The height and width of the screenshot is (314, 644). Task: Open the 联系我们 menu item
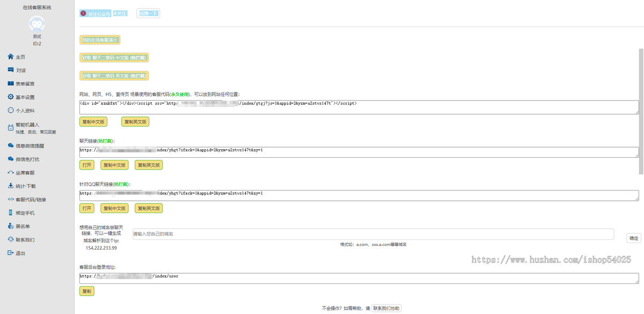click(x=25, y=239)
